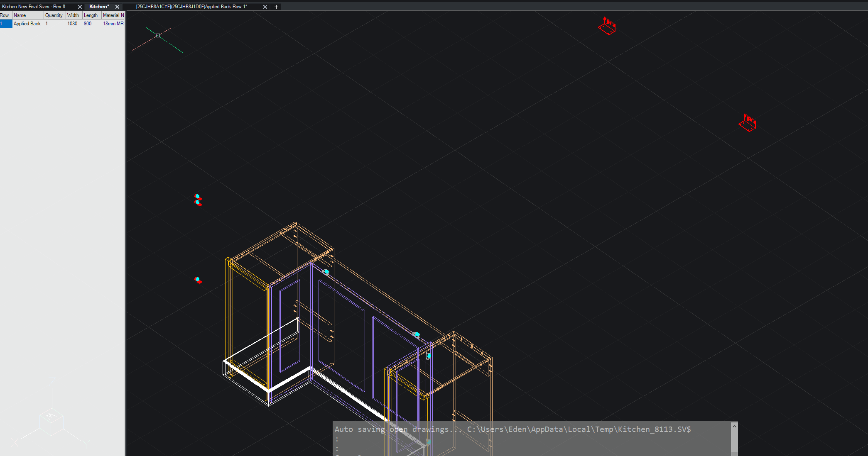
Task: Select the lower-right red bracket hardware object
Action: pos(748,123)
